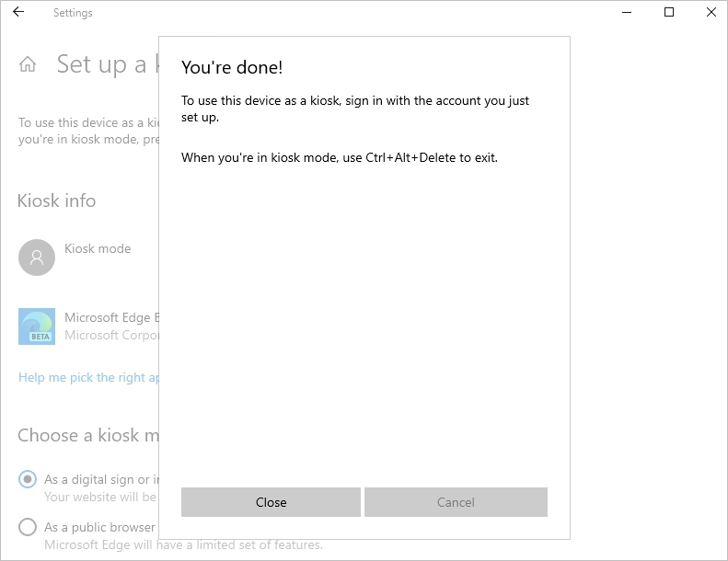Select the Microsoft Edge Beta app icon

click(37, 326)
